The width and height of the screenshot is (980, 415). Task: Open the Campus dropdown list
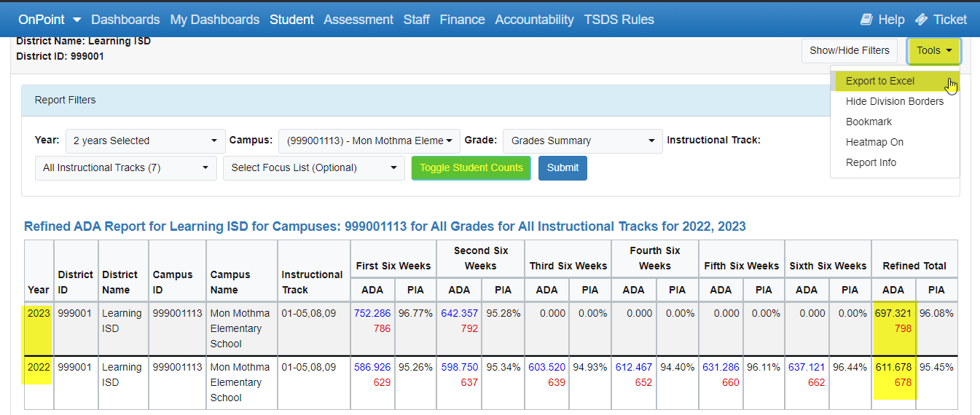click(x=369, y=141)
